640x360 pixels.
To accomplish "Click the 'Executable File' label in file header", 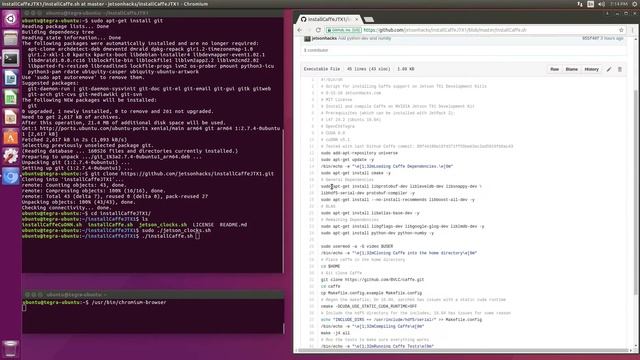I will (x=322, y=69).
